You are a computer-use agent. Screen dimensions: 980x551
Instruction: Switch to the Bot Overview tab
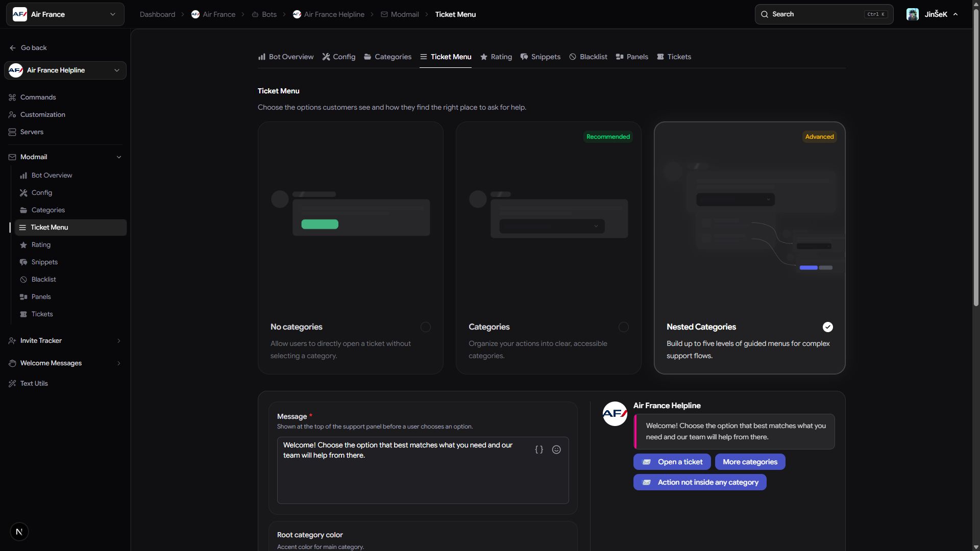286,57
